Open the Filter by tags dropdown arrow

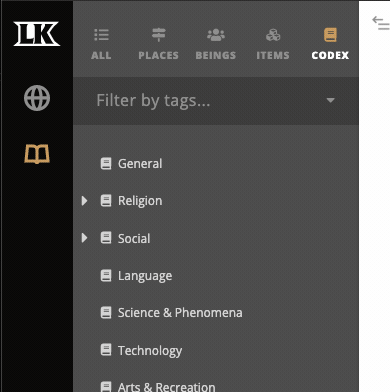(330, 100)
